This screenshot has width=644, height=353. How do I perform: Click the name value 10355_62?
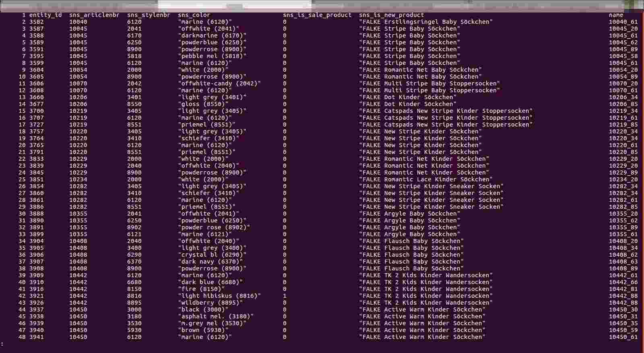(623, 220)
